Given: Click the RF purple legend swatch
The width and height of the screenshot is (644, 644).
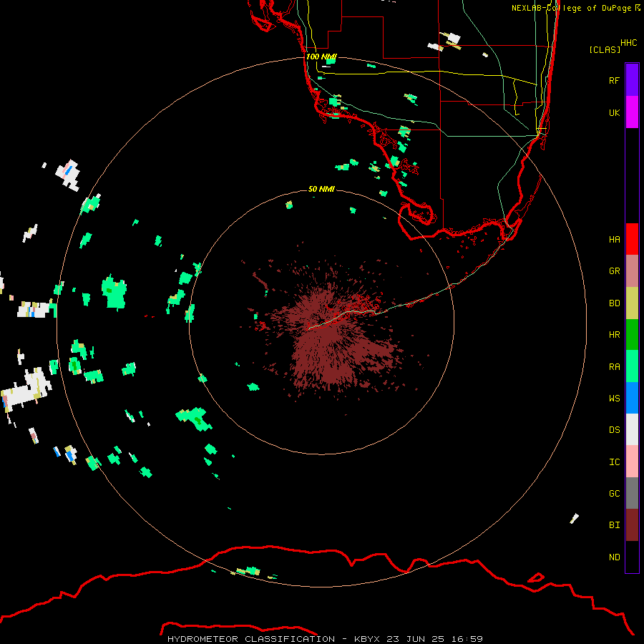Looking at the screenshot, I should click(x=632, y=80).
